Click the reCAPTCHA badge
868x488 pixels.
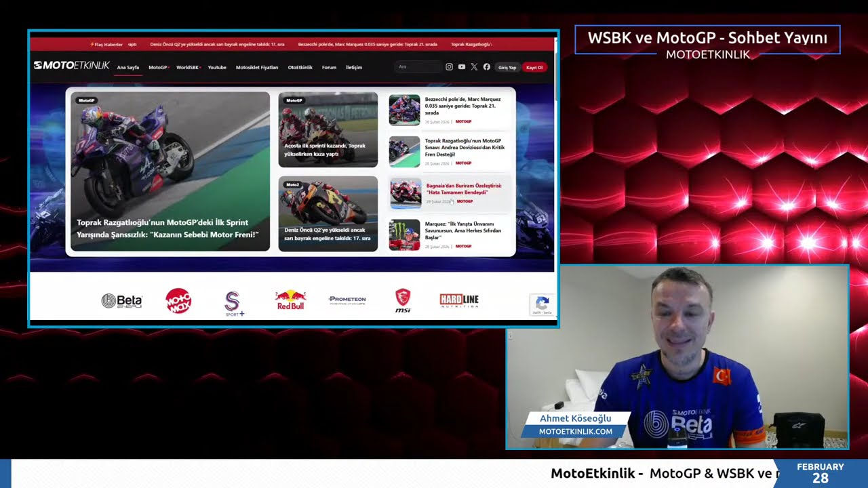coord(542,305)
